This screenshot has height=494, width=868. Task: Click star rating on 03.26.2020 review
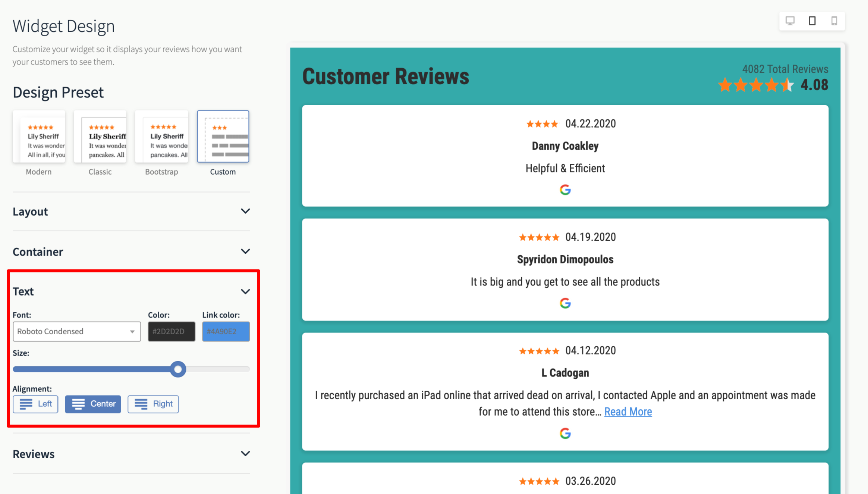pos(539,481)
